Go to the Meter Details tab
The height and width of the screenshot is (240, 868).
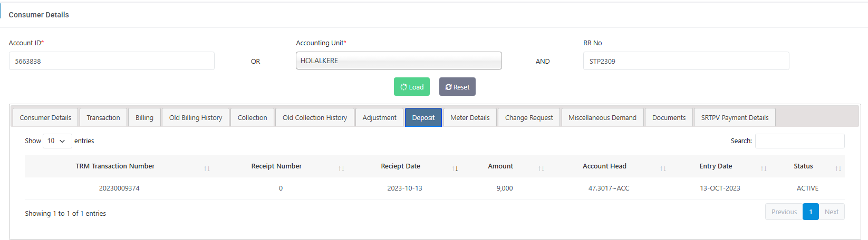[470, 118]
